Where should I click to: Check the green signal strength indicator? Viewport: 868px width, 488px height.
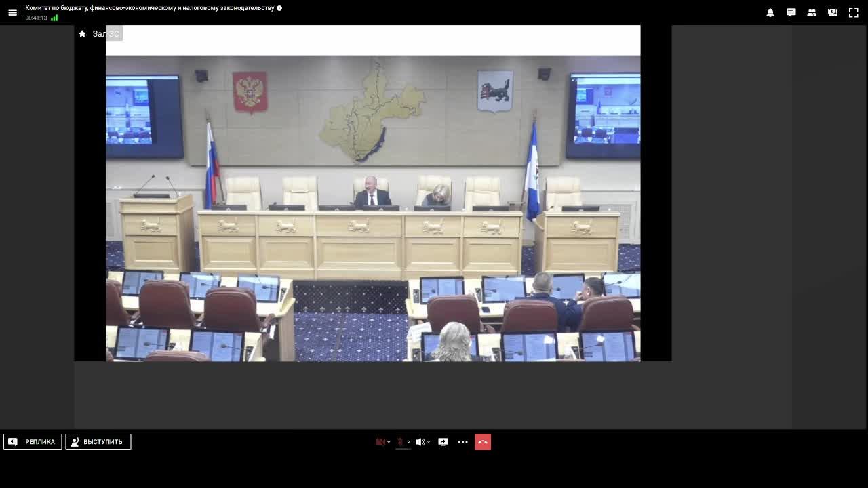pyautogui.click(x=54, y=18)
